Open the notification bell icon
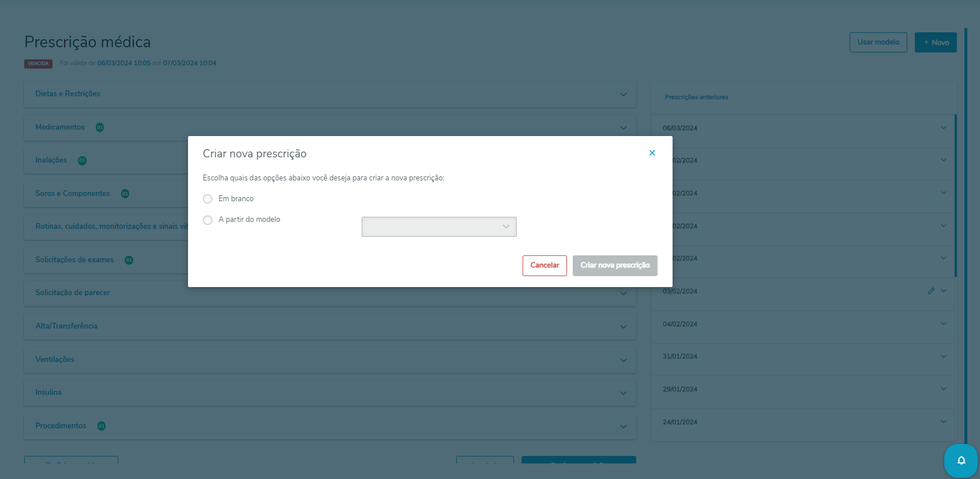 (961, 460)
